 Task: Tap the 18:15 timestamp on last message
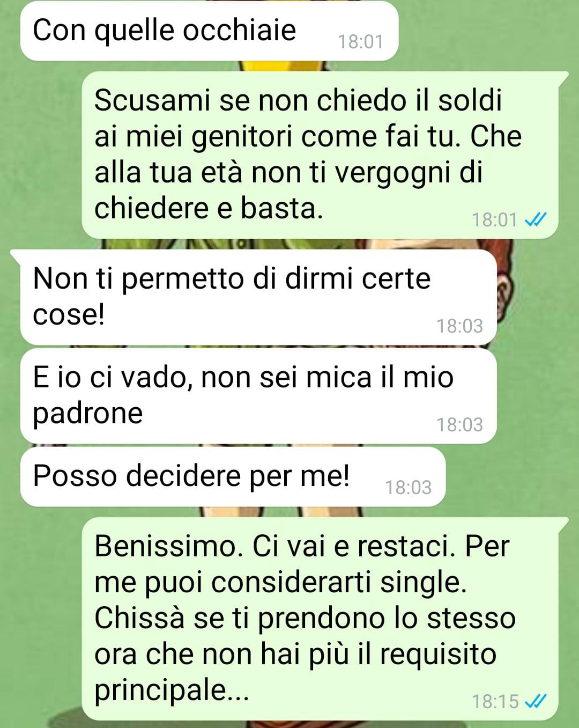tap(495, 701)
